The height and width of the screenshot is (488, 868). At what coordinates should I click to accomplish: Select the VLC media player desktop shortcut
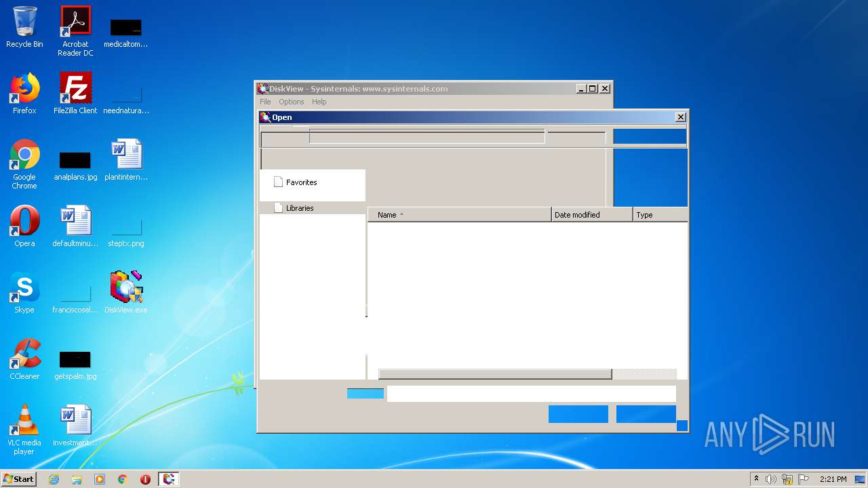pos(24,430)
